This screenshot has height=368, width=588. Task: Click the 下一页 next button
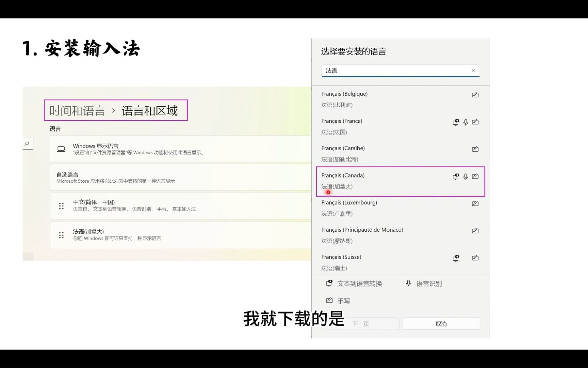point(360,324)
